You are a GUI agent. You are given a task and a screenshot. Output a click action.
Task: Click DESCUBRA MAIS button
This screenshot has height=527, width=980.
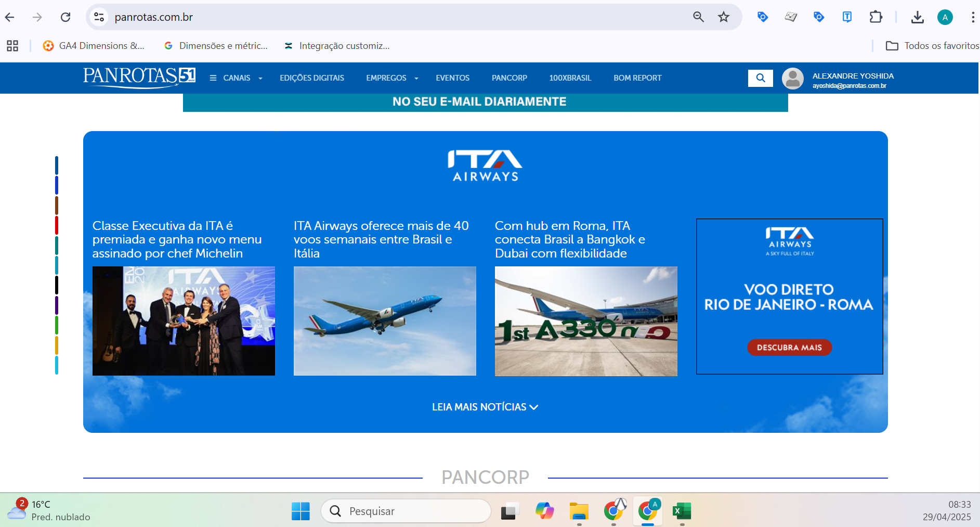(x=789, y=348)
